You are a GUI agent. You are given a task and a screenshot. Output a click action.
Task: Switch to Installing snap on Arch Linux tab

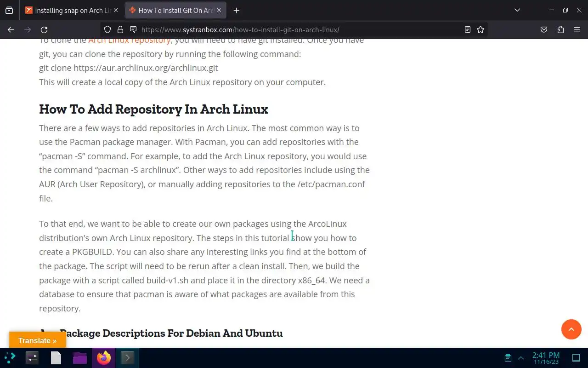[71, 10]
